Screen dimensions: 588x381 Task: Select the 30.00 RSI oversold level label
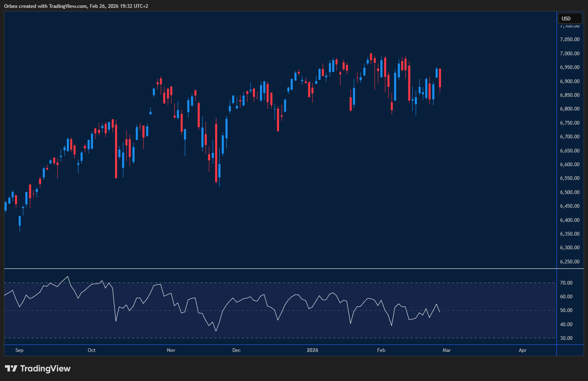click(x=566, y=338)
